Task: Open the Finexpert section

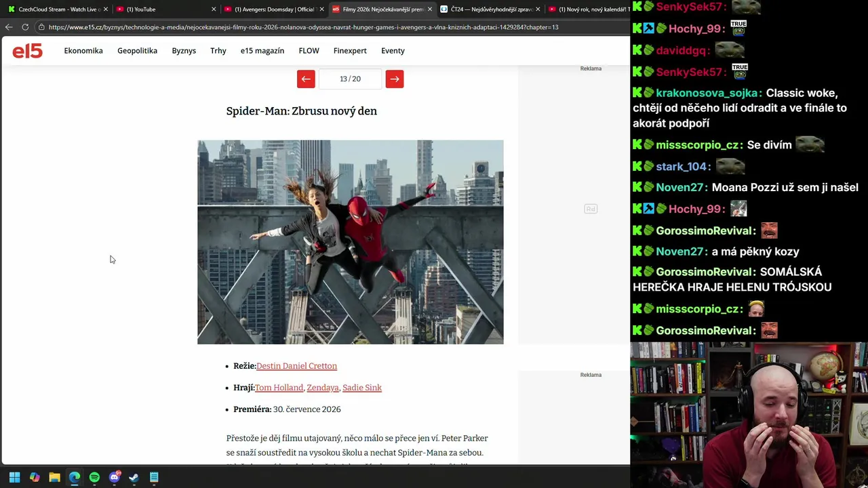Action: (350, 51)
